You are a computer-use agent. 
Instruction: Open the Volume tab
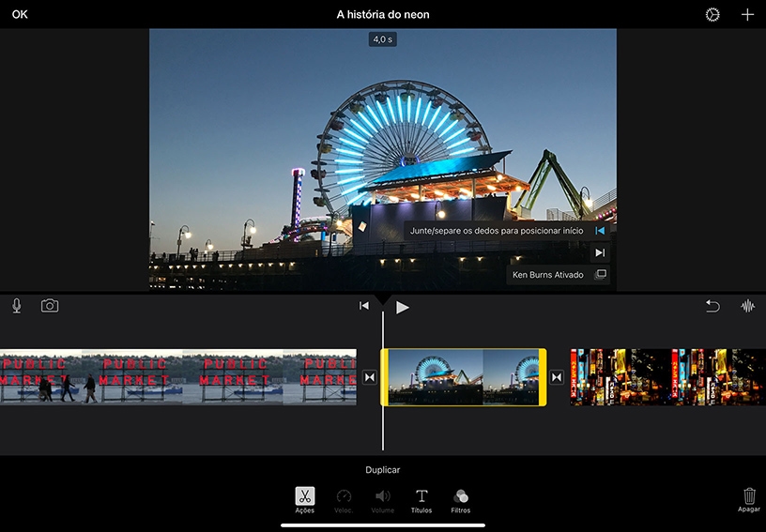(382, 500)
